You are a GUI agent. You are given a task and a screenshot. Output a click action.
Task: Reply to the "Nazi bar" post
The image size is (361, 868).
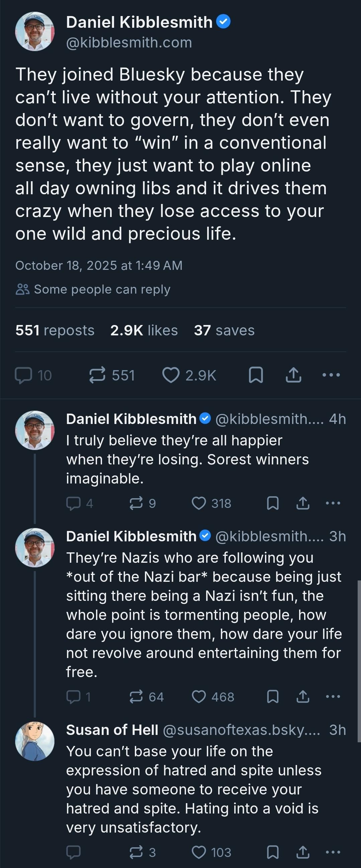pyautogui.click(x=73, y=697)
